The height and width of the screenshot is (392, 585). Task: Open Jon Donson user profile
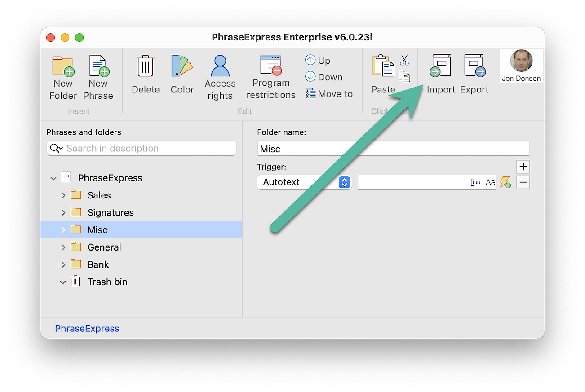coord(521,66)
